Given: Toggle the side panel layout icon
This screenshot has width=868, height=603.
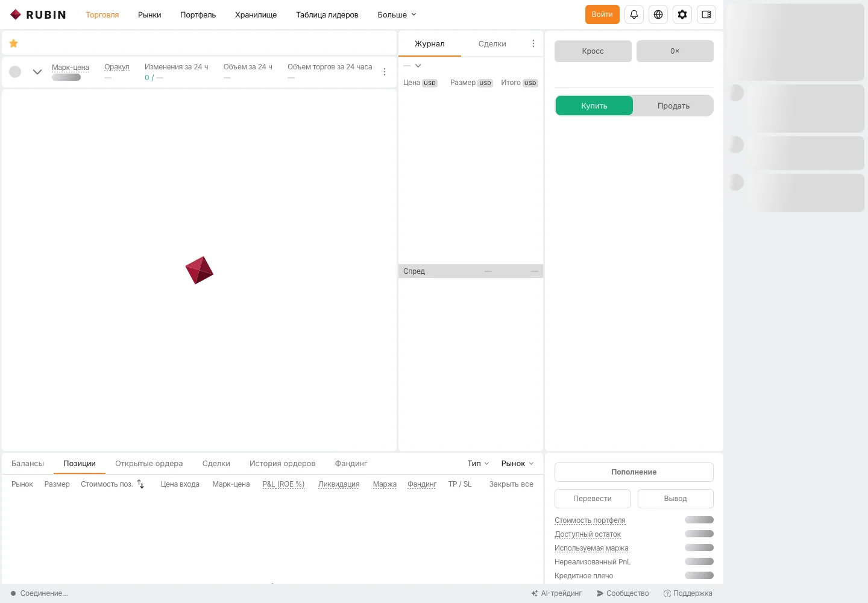Looking at the screenshot, I should click(x=706, y=14).
